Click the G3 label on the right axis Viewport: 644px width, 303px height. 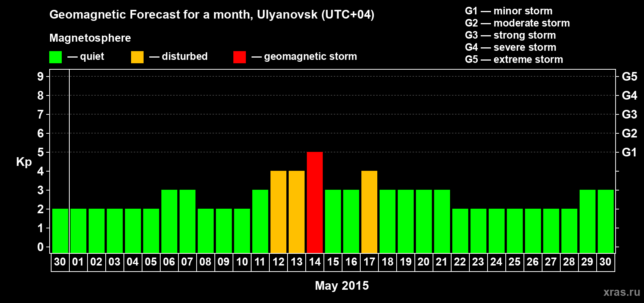coord(630,114)
